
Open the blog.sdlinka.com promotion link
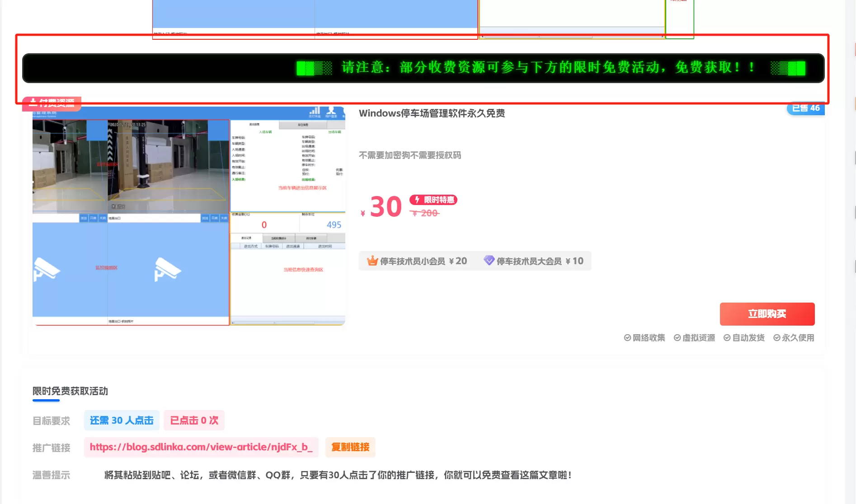[201, 447]
